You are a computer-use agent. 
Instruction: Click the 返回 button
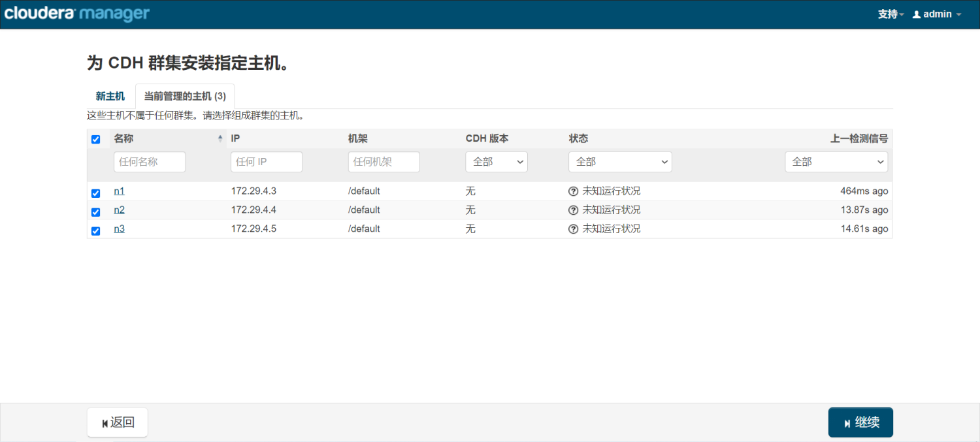click(x=118, y=422)
